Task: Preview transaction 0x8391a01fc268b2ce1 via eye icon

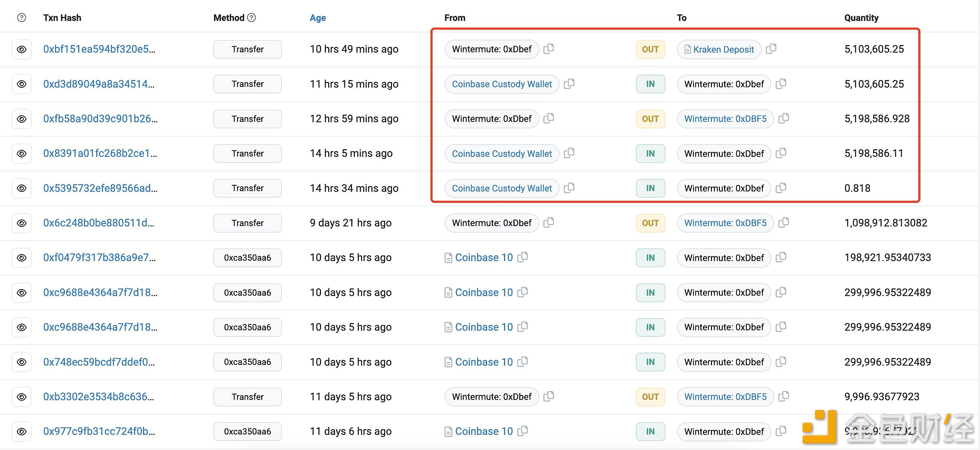Action: tap(22, 154)
